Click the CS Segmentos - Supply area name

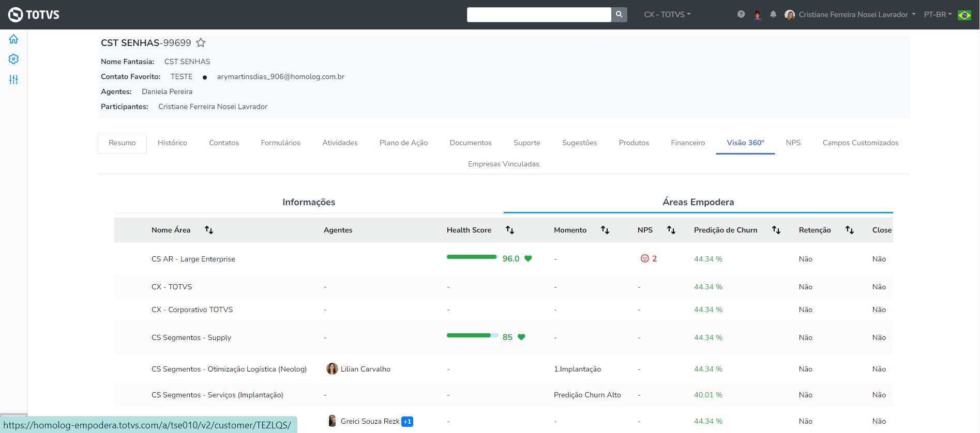191,338
